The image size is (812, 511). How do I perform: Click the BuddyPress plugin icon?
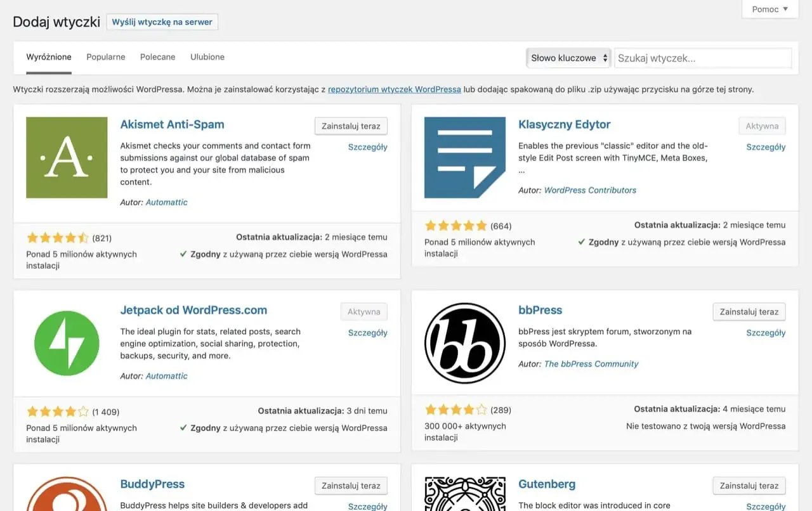(67, 495)
